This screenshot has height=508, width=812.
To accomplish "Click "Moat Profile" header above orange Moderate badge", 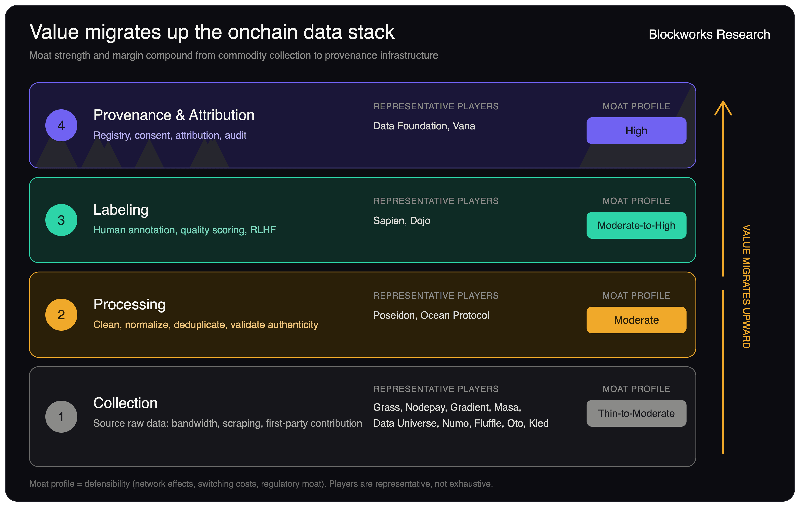I will (636, 296).
